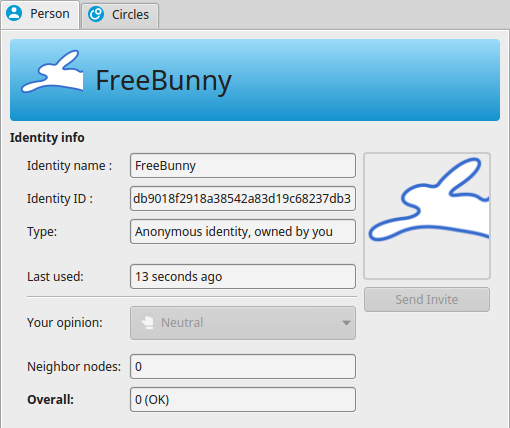Click the bunny avatar in the header

coord(53,72)
